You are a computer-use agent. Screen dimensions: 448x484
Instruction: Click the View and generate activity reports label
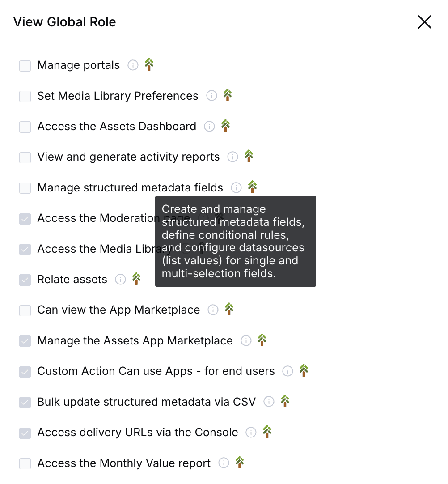(128, 157)
